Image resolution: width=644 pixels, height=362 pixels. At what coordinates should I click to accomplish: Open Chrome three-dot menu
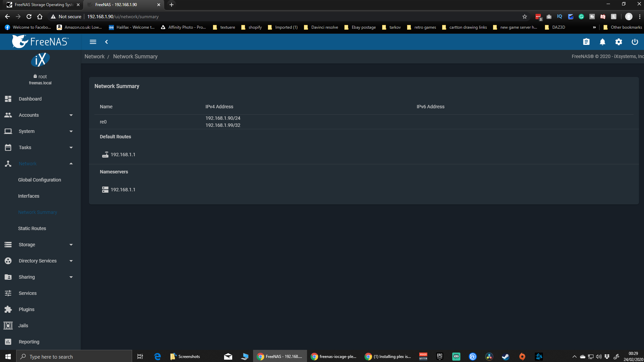point(640,17)
